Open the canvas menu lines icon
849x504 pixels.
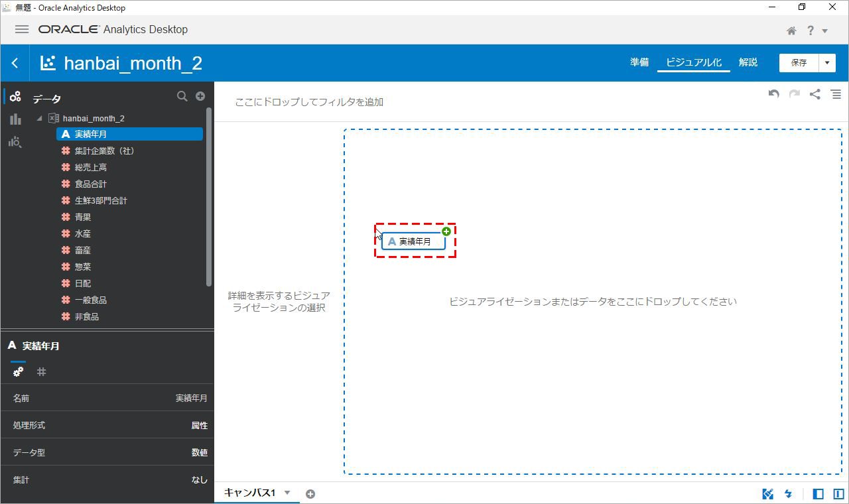836,94
